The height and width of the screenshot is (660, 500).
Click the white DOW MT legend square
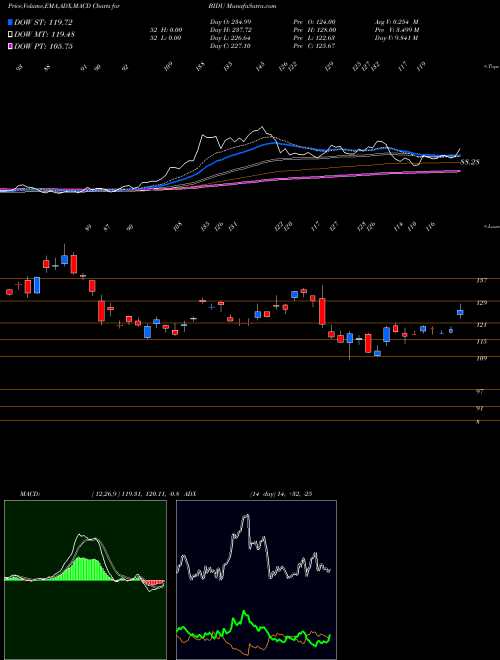[10, 34]
